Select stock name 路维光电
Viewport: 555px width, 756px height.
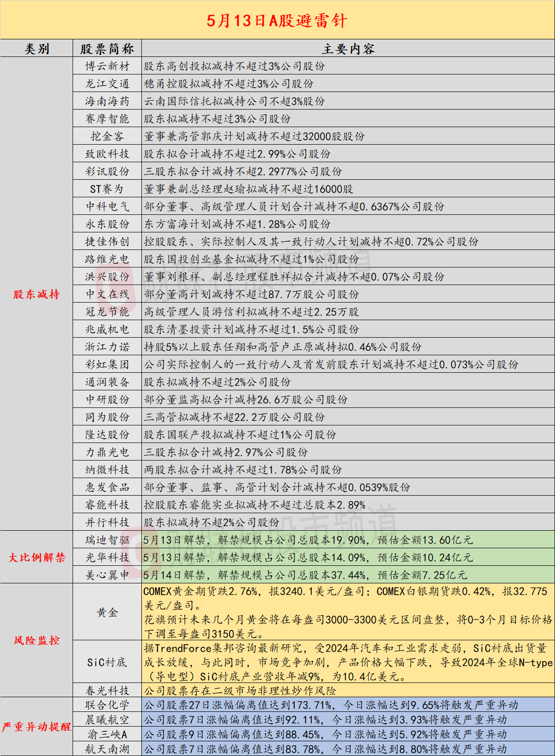(x=107, y=259)
